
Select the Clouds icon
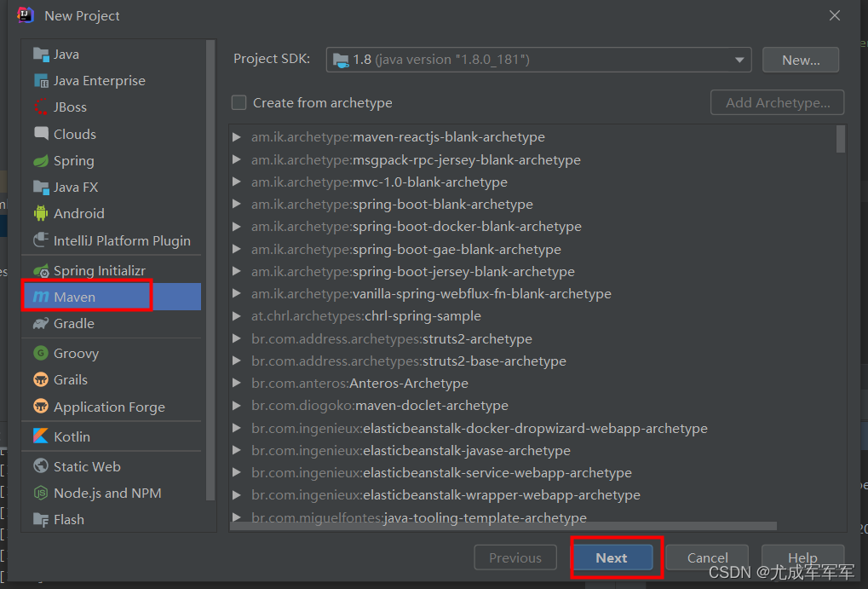click(41, 134)
